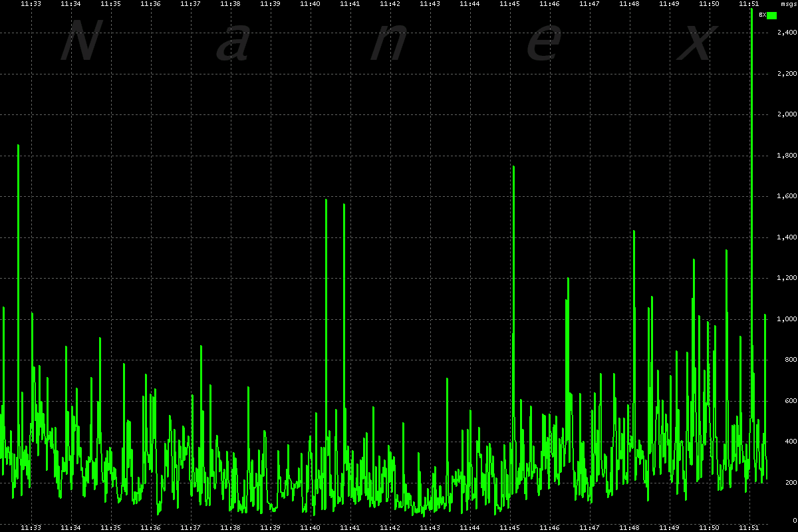Click 11:50 on the top time axis
This screenshot has height=532, width=798.
[x=709, y=4]
